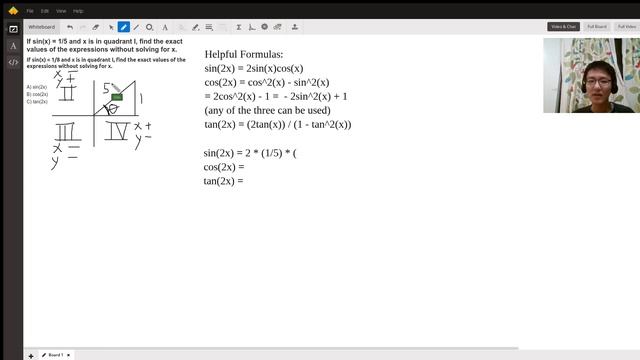Viewport: 640px width, 360px height.
Task: Click the 'tan(2x) =' answer line
Action: tap(223, 181)
